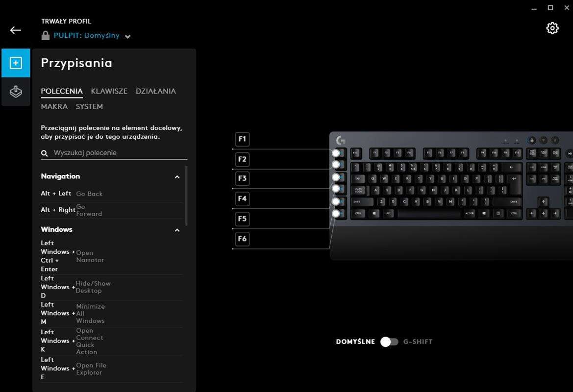Collapse the Windows section
The height and width of the screenshot is (392, 573).
coord(177,230)
